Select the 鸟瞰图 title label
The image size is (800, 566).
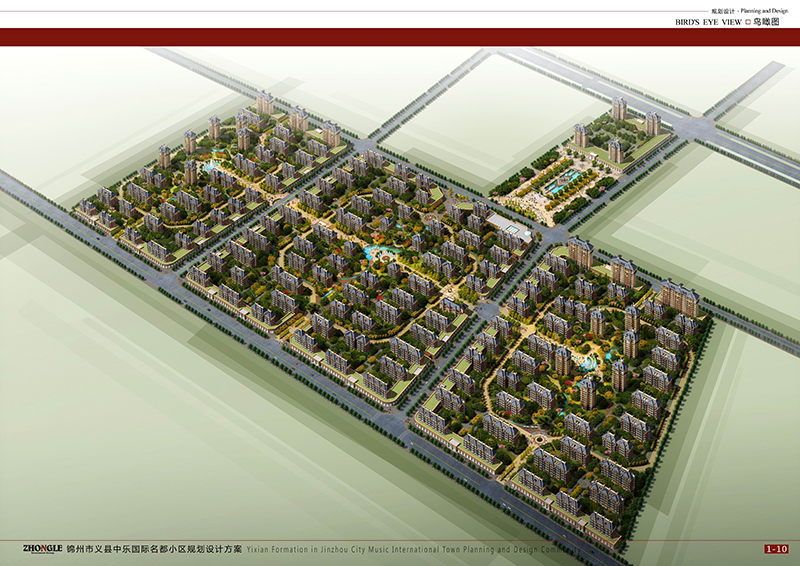[x=766, y=20]
